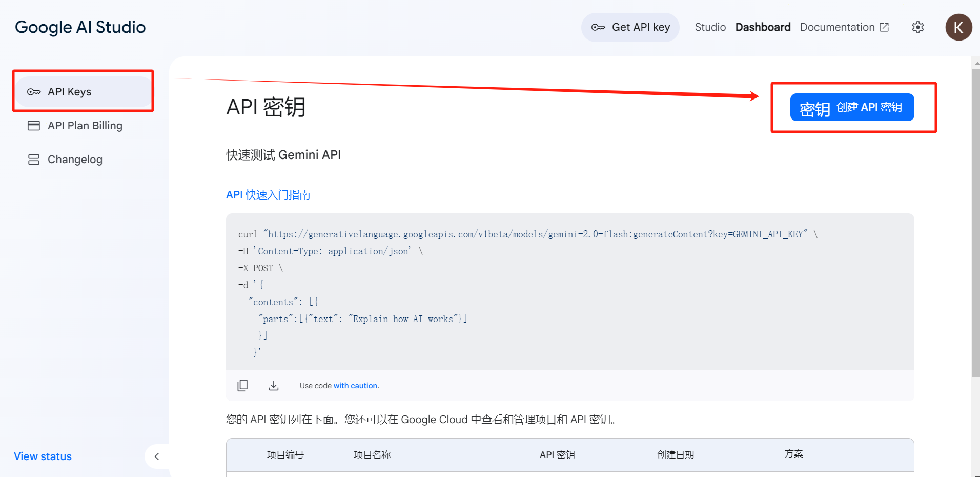This screenshot has height=477, width=980.
Task: Open the Documentation link
Action: tap(837, 27)
